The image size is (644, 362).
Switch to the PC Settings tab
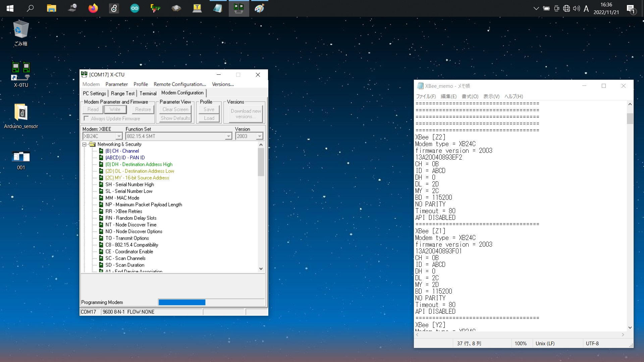tap(94, 94)
